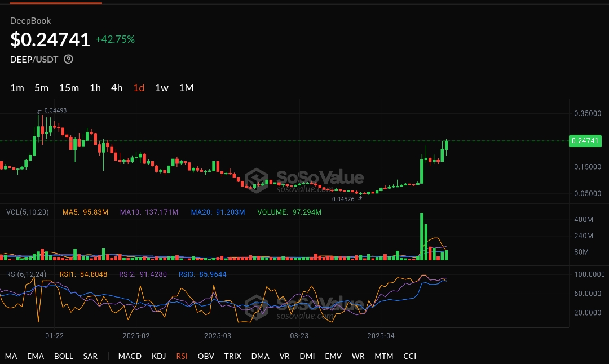
Task: Show the MACD sub-indicator
Action: point(130,356)
